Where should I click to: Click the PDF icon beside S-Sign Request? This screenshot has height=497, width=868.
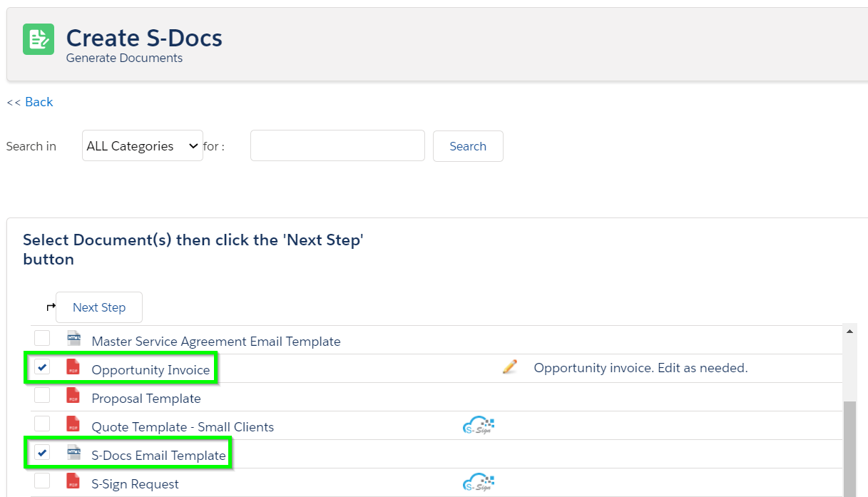(73, 481)
